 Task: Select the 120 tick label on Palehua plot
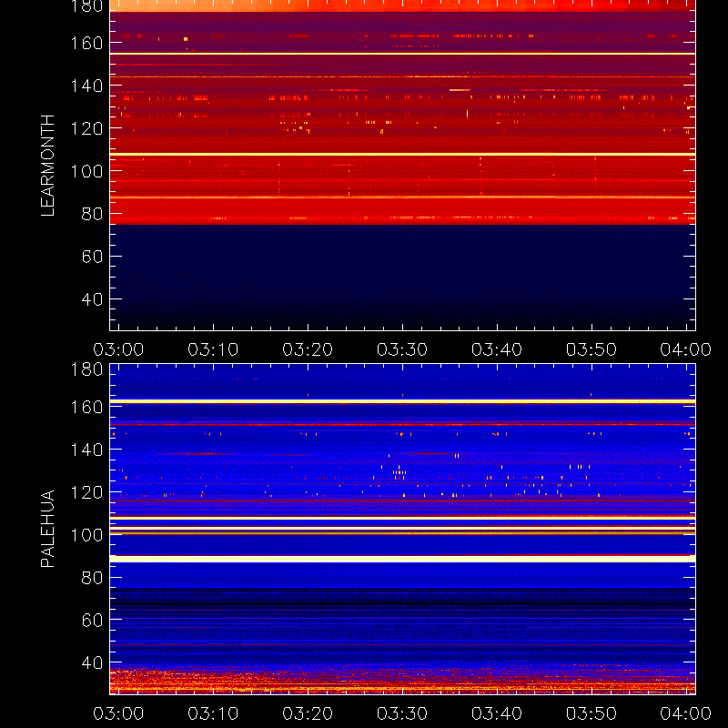pyautogui.click(x=86, y=492)
